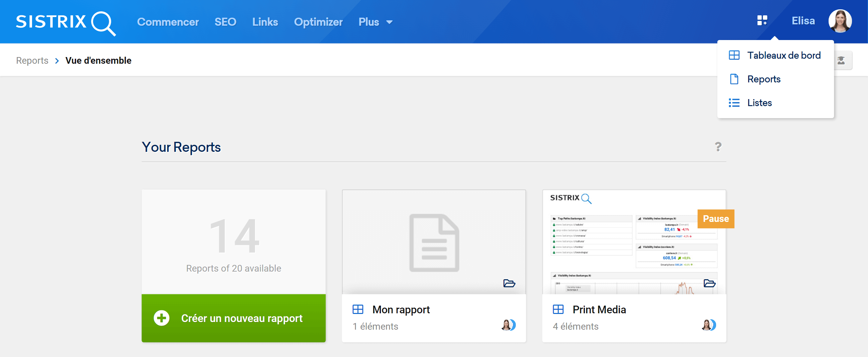Open the Print Media title link
The width and height of the screenshot is (868, 357).
point(599,309)
